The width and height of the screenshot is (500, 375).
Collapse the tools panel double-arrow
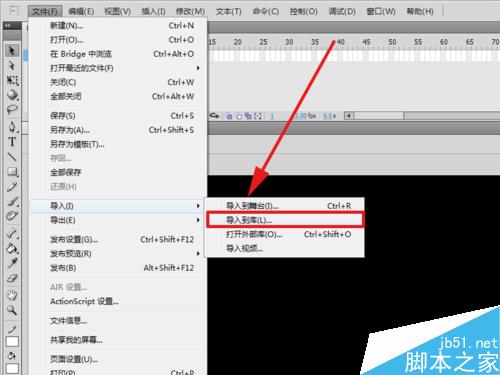tap(8, 25)
